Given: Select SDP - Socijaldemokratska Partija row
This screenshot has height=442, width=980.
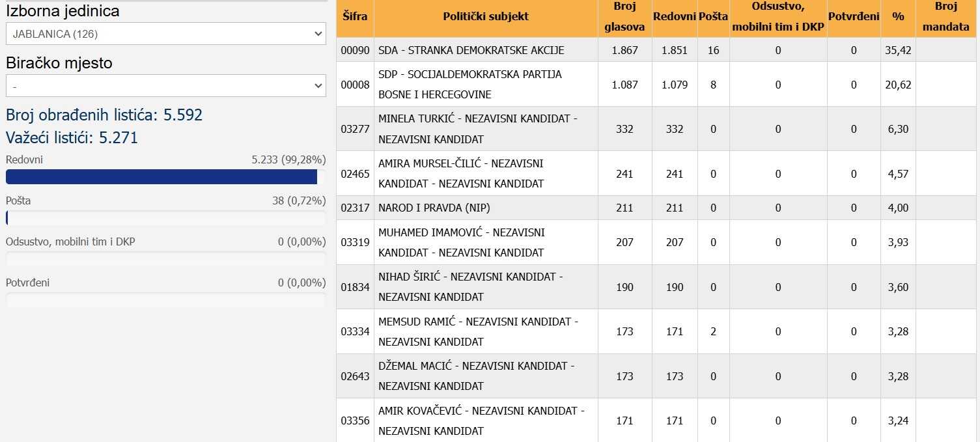Looking at the screenshot, I should click(x=469, y=84).
